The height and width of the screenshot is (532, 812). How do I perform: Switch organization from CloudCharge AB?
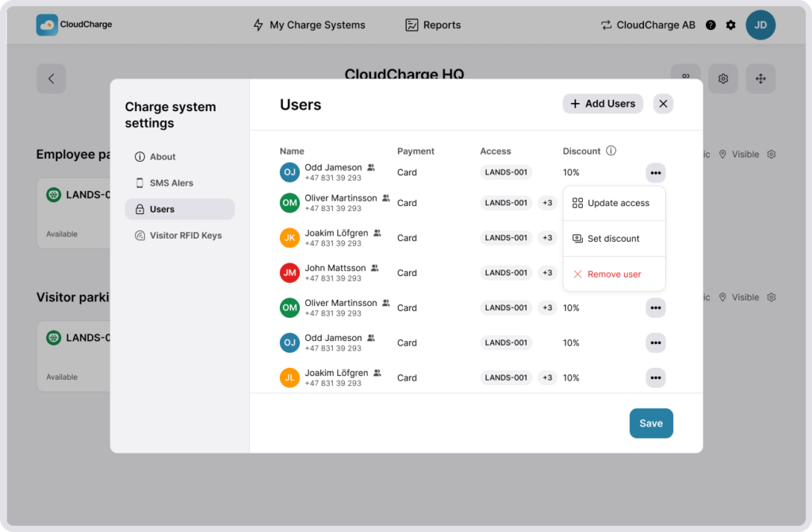(x=647, y=25)
